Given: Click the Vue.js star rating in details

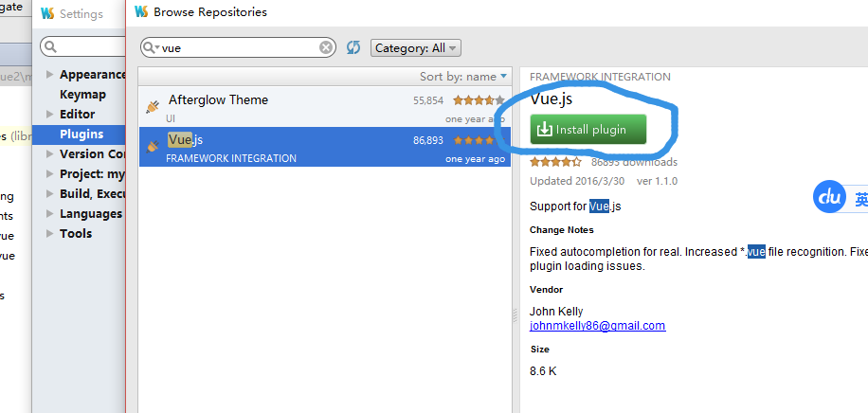Looking at the screenshot, I should (x=556, y=162).
